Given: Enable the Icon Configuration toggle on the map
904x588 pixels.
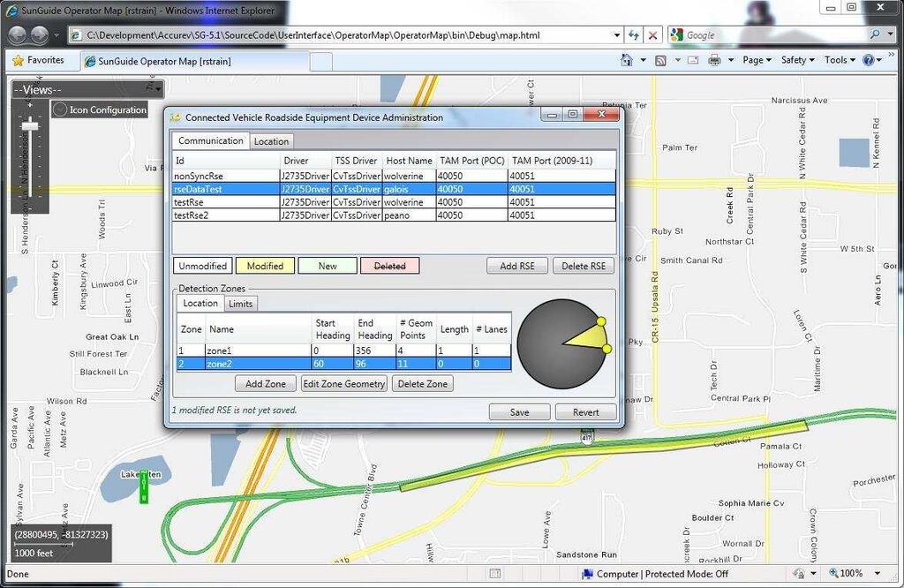Looking at the screenshot, I should tap(59, 109).
